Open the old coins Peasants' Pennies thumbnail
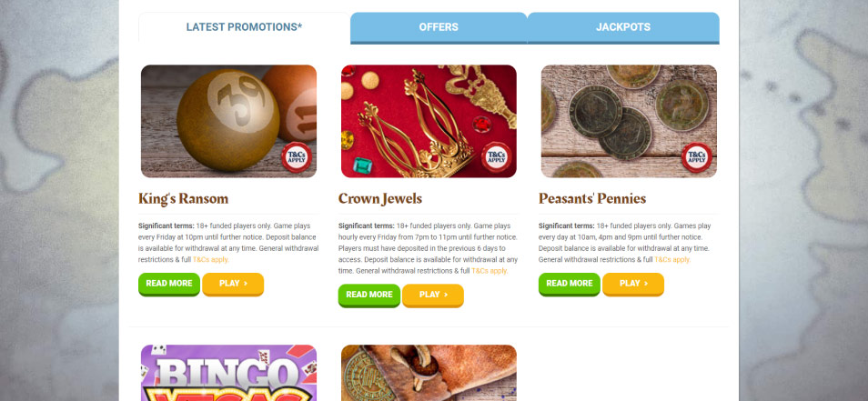This screenshot has height=401, width=868. click(x=629, y=121)
